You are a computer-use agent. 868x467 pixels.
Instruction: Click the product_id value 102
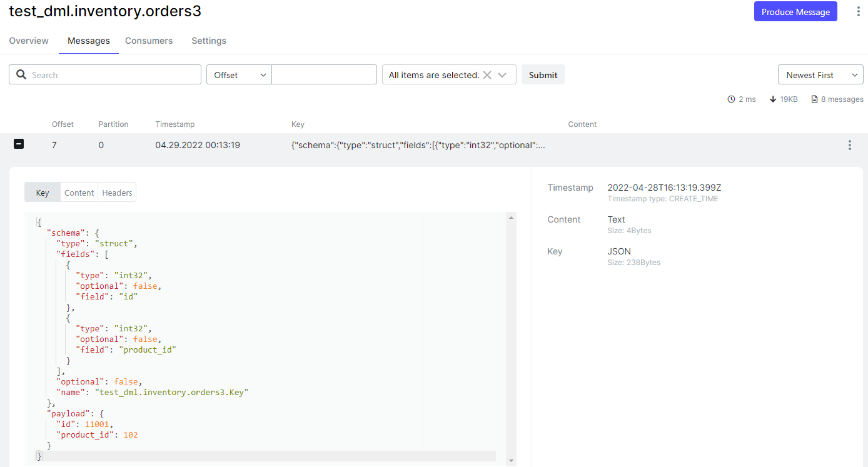click(x=130, y=434)
